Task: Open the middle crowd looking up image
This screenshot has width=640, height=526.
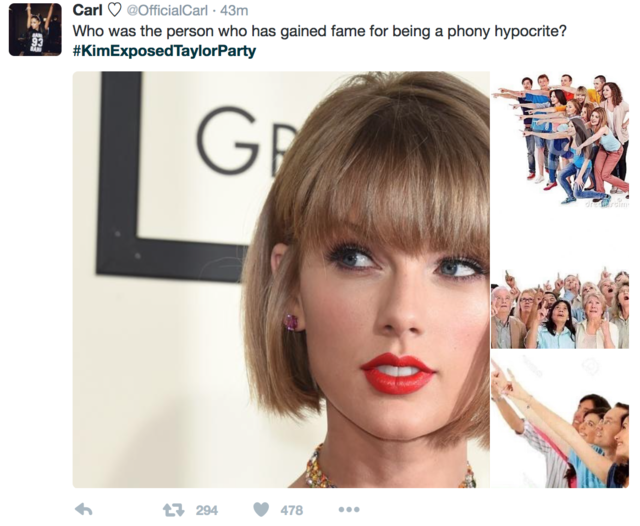Action: [x=560, y=308]
